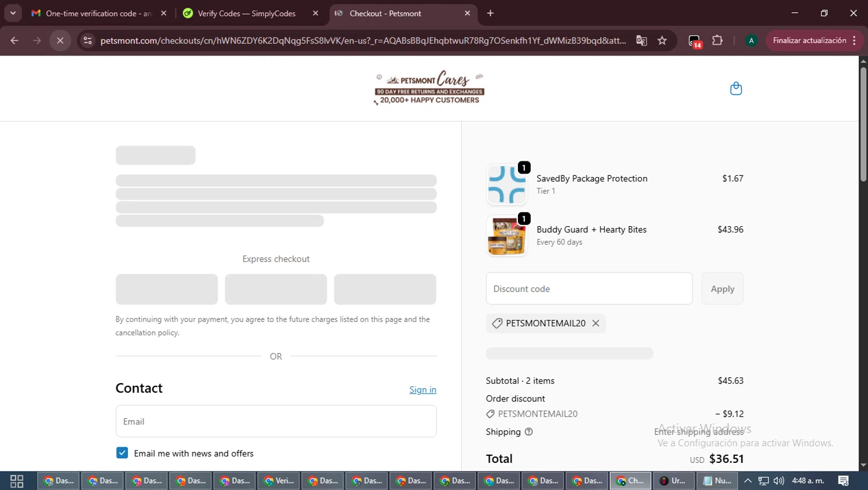Open the extension with the 14 badge
Viewport: 868px width, 490px height.
pos(695,40)
